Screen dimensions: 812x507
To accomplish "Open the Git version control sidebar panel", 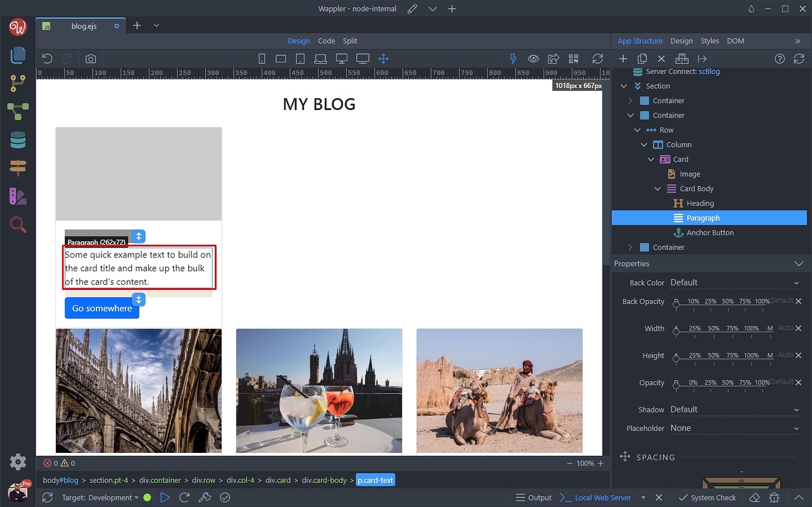I will (18, 83).
